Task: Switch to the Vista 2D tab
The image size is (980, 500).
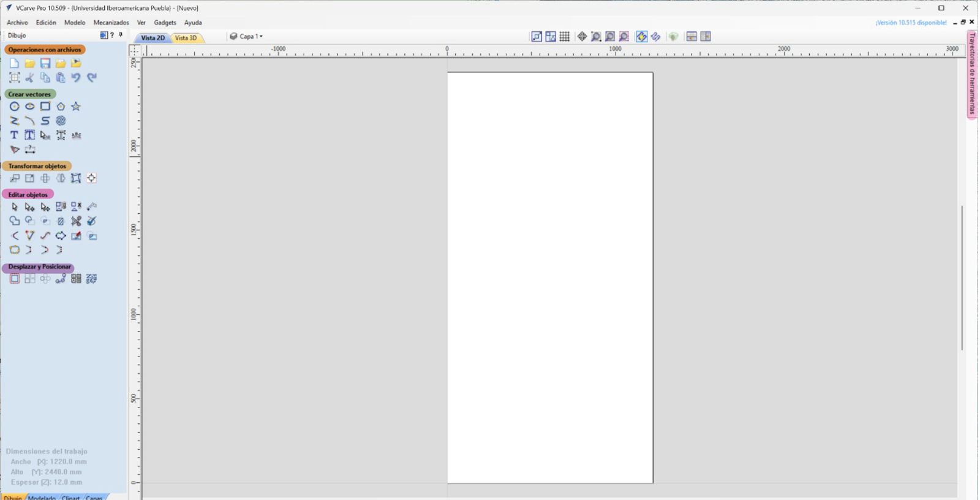Action: [x=153, y=38]
